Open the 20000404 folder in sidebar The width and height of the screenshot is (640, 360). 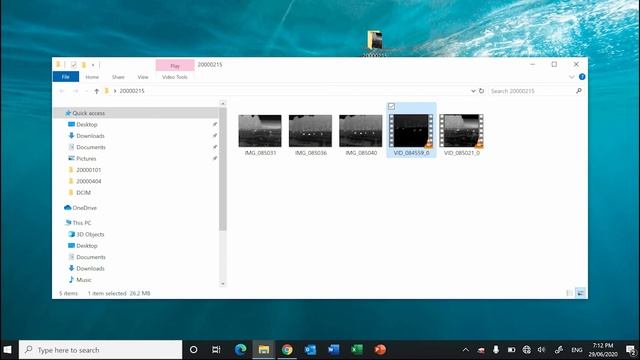[x=88, y=181]
